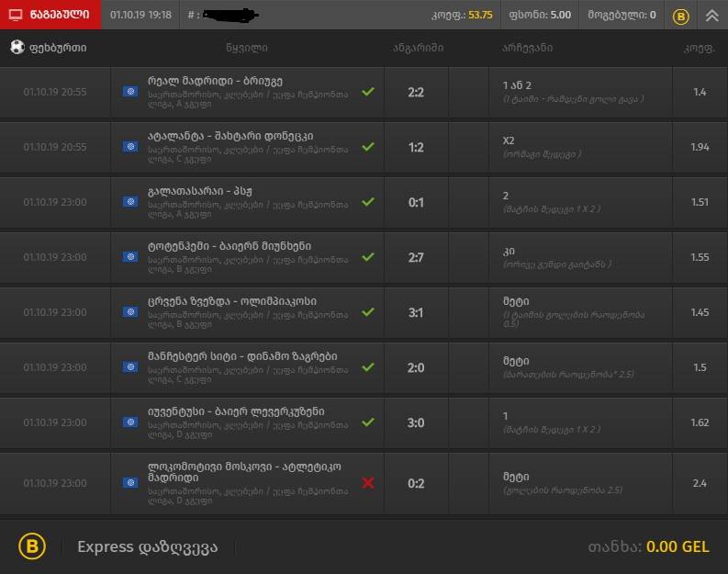Image resolution: width=728 pixels, height=574 pixels.
Task: Click the UEFA flag beside Lokomotiv match
Action: (x=130, y=483)
